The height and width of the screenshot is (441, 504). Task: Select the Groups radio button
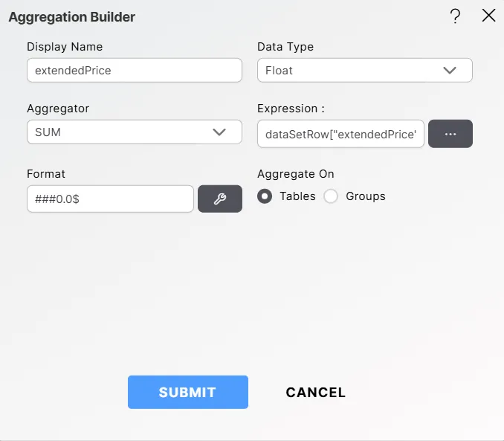(331, 196)
